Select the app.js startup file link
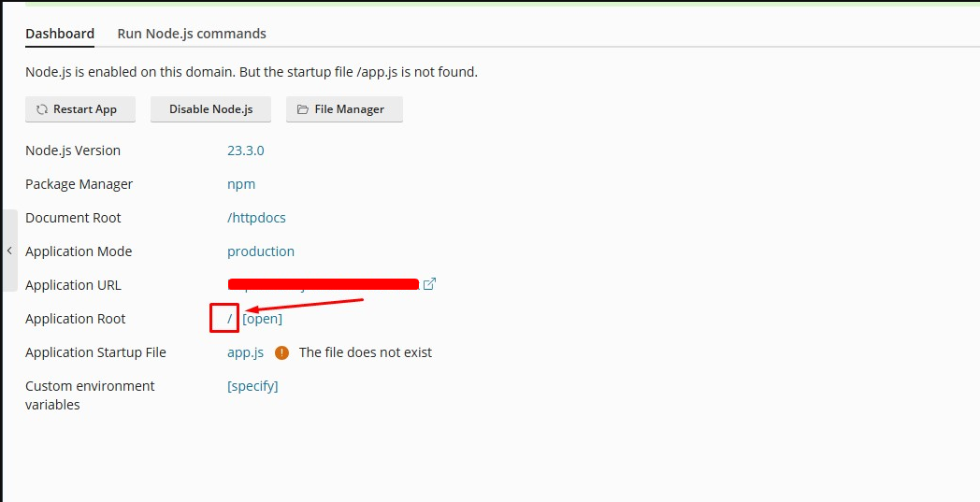Screen dimensions: 980x502 click(245, 352)
